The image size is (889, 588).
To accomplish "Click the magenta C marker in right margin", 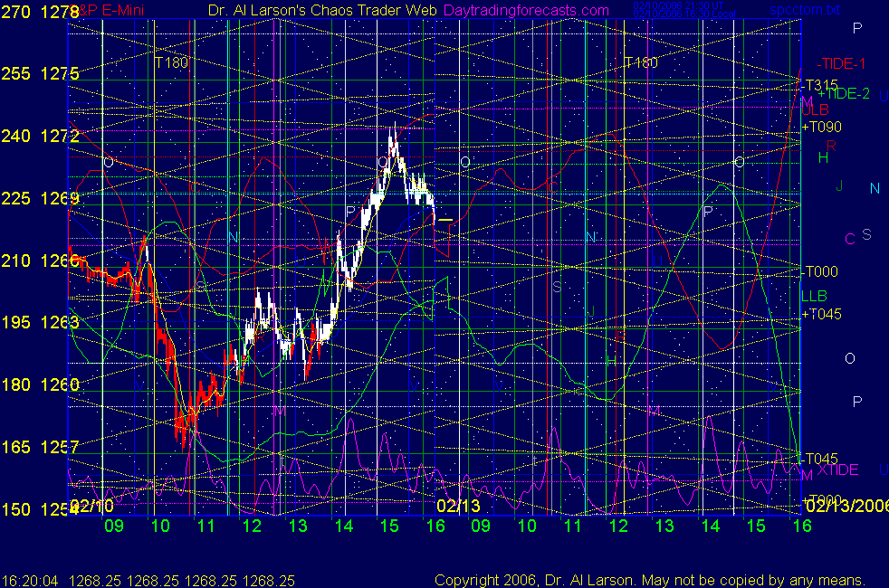I will tap(849, 239).
